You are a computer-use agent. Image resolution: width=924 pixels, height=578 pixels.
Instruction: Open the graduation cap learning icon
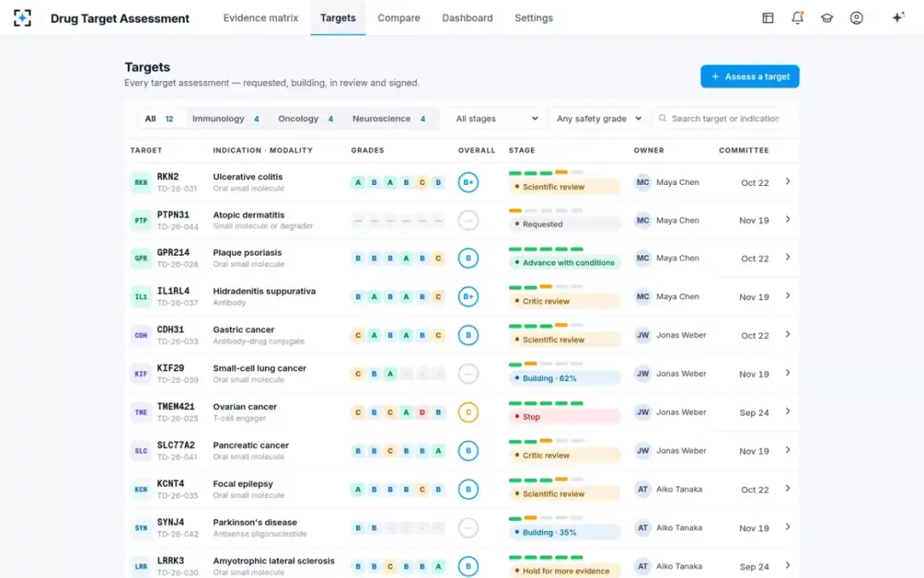(x=827, y=18)
